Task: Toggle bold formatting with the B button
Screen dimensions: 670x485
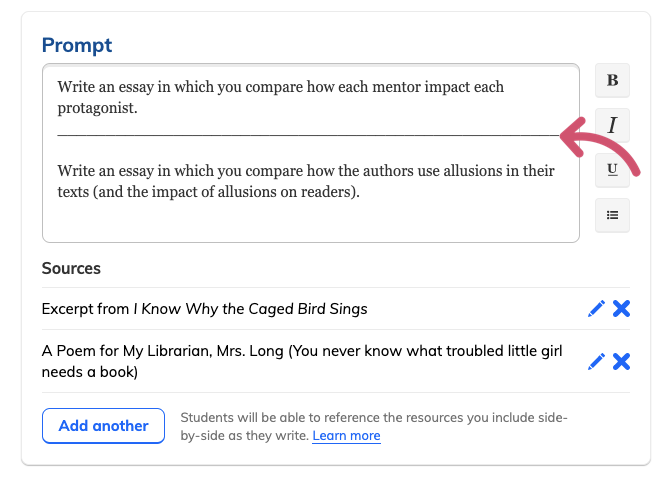Action: [x=612, y=80]
